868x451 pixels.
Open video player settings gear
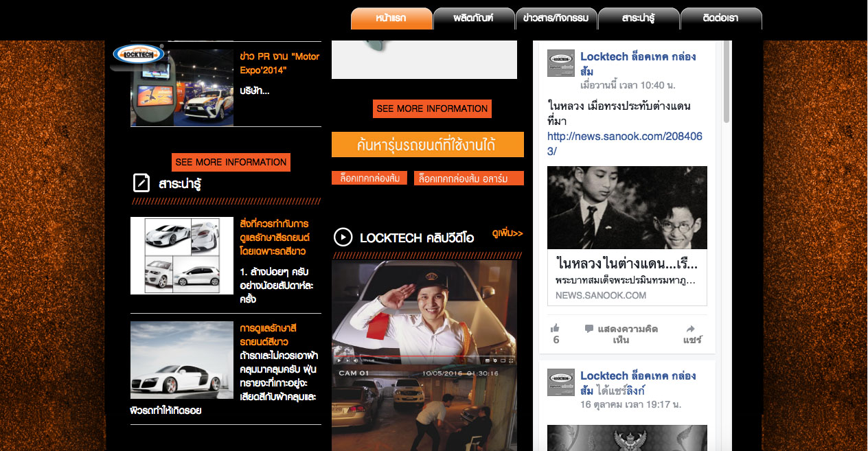click(x=495, y=360)
